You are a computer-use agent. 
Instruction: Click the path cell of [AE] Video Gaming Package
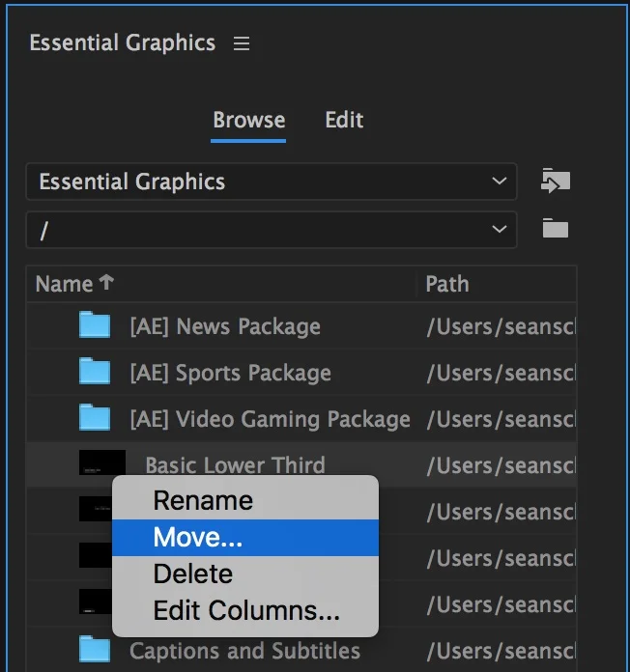click(501, 419)
